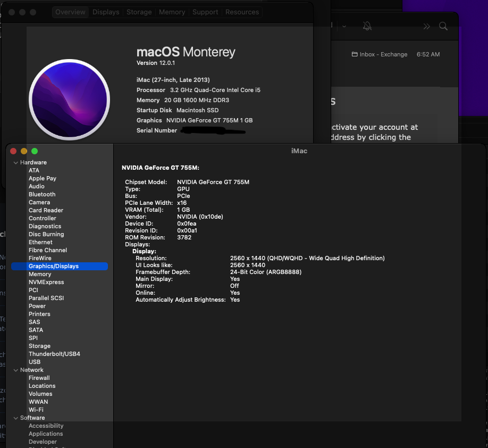Select Ethernet in the Hardware list

(x=40, y=243)
